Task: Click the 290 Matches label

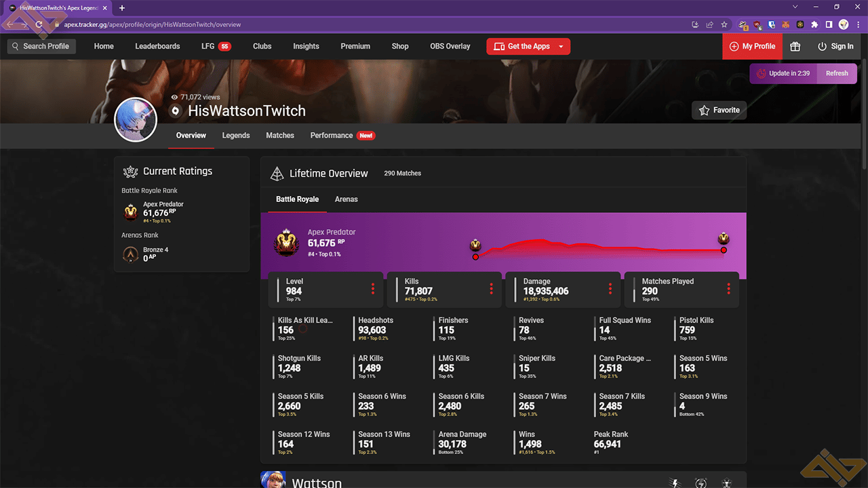Action: (402, 174)
